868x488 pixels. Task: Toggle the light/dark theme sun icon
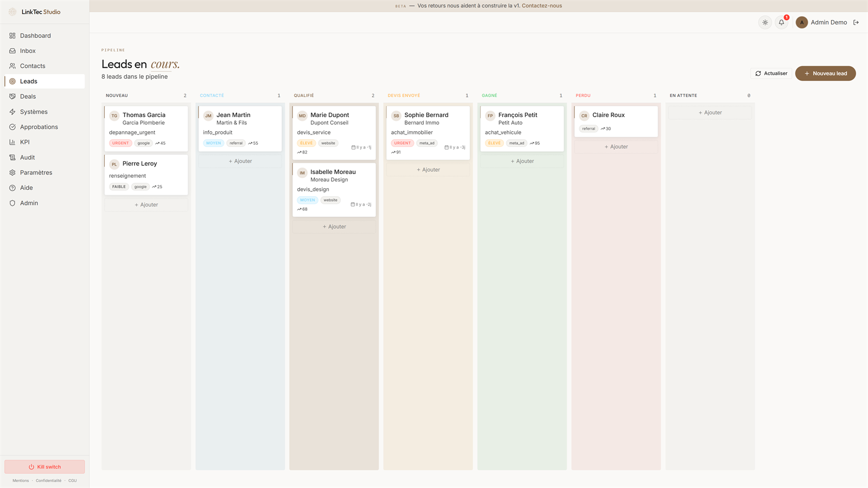pos(765,22)
